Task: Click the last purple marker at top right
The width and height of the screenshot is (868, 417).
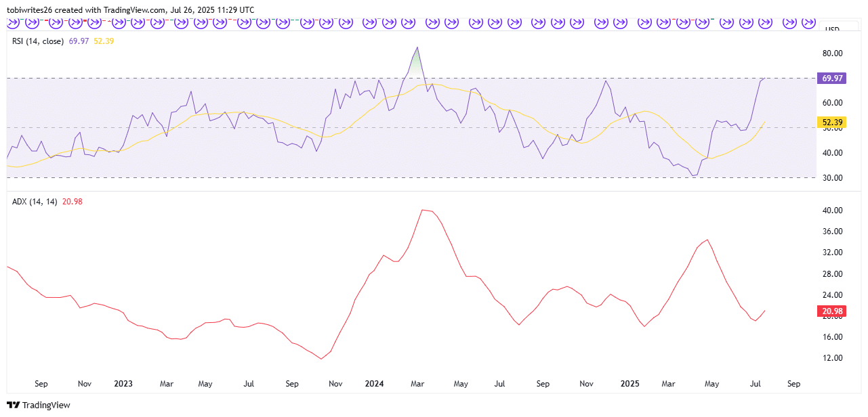Action: 808,22
